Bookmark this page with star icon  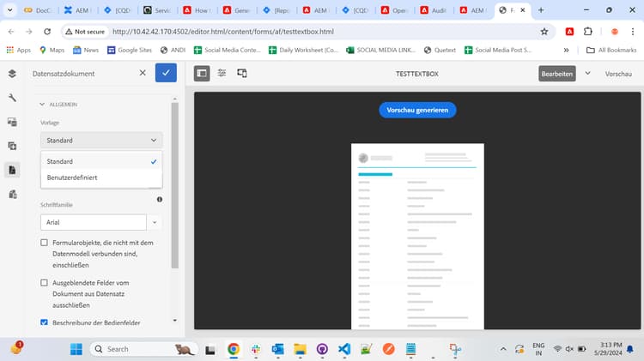[x=544, y=32]
